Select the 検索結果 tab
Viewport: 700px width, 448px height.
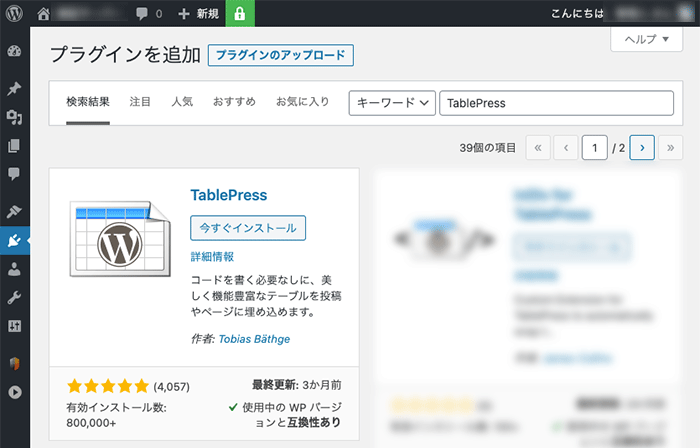(88, 102)
